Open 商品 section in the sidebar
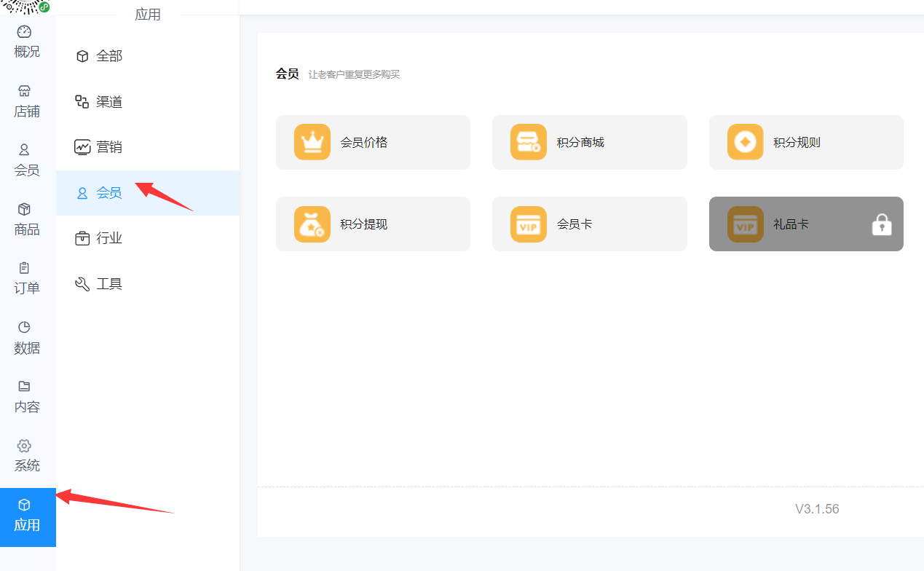The width and height of the screenshot is (924, 571). click(27, 219)
